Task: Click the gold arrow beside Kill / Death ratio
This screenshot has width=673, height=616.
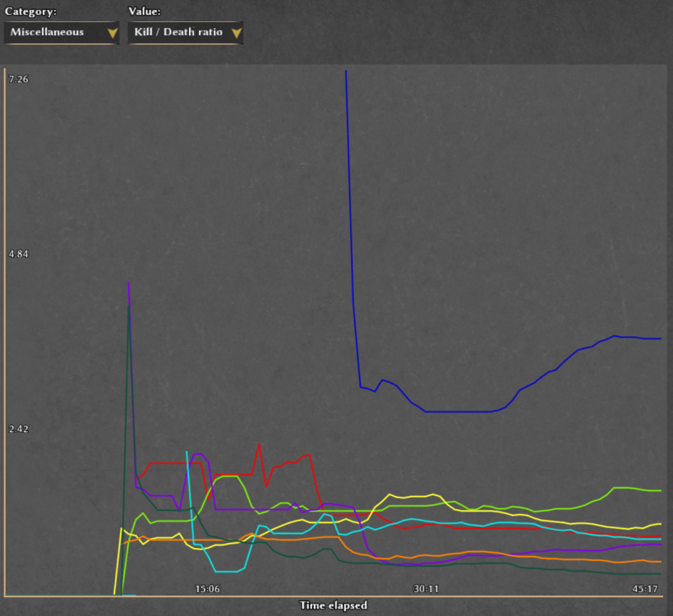Action: (236, 33)
